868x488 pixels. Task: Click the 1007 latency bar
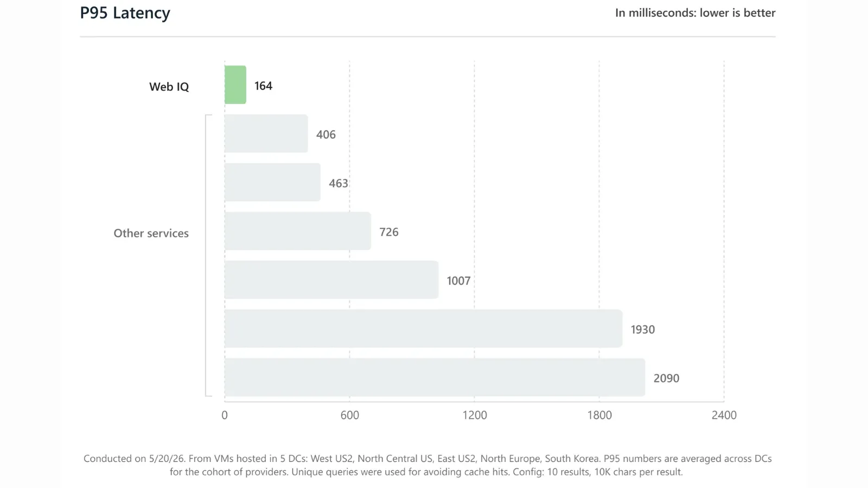331,280
